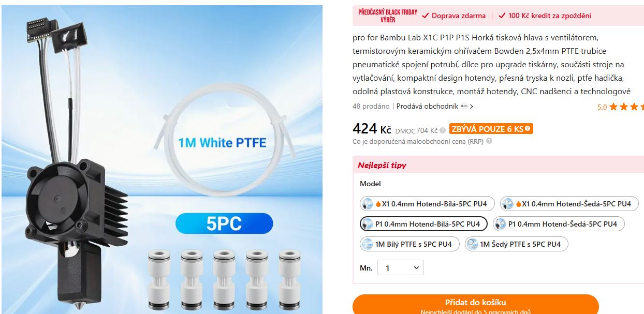644x314 pixels.
Task: Click the RRP info question mark icon
Action: [489, 141]
